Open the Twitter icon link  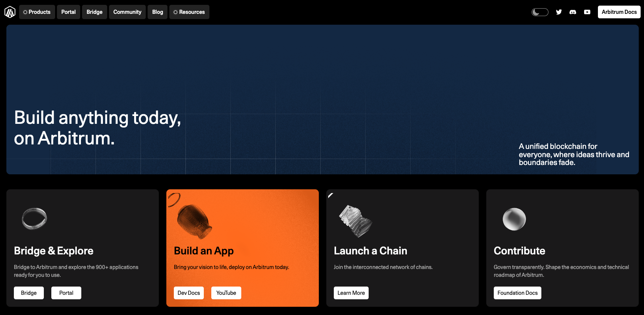(559, 12)
